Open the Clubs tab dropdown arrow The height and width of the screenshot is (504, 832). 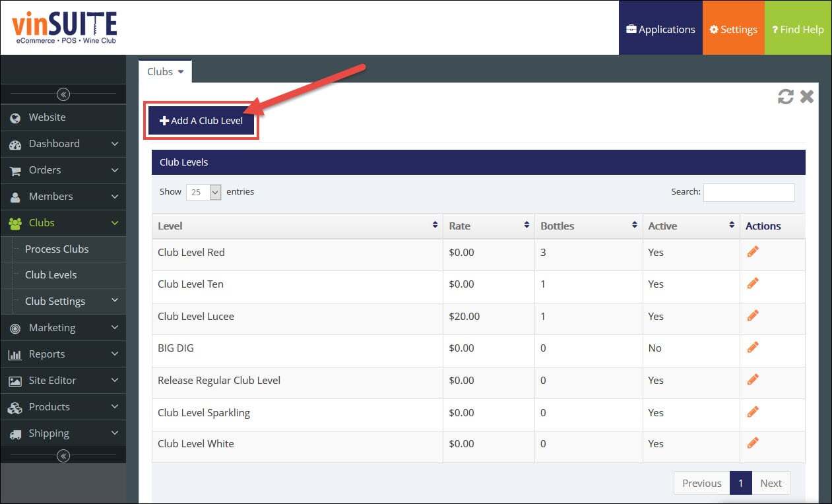(x=181, y=72)
